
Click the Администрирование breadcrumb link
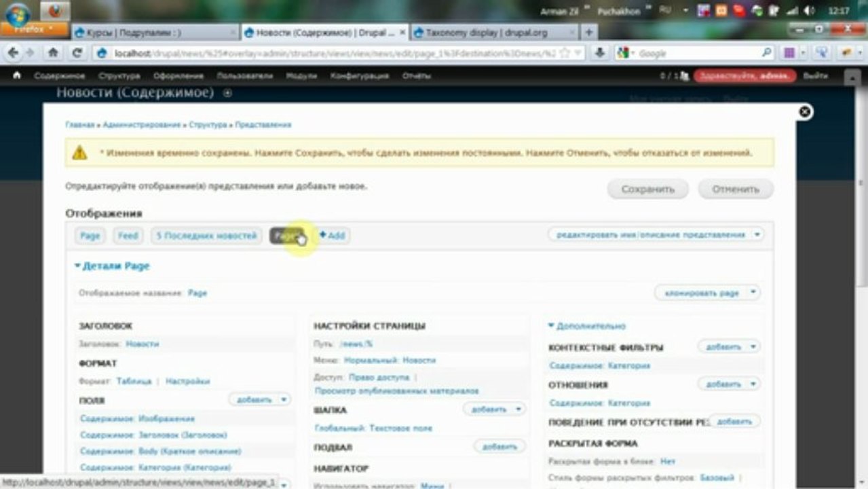point(142,125)
